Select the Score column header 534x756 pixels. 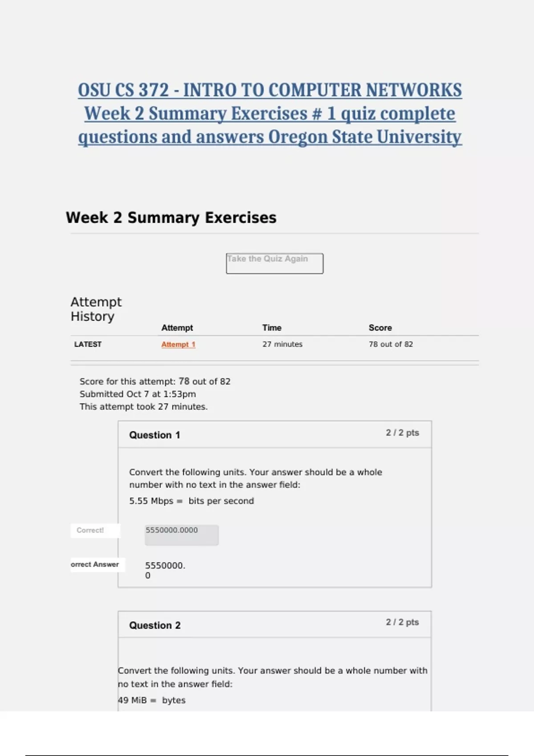pyautogui.click(x=380, y=328)
